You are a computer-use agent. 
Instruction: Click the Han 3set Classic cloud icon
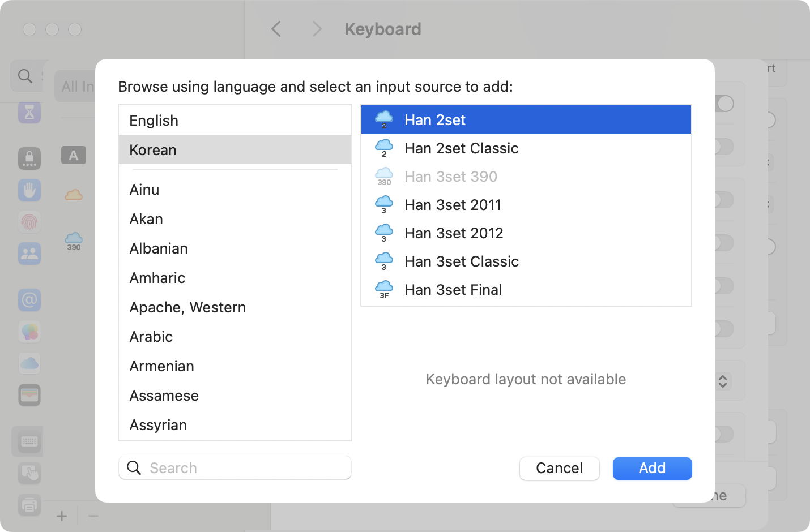(384, 261)
